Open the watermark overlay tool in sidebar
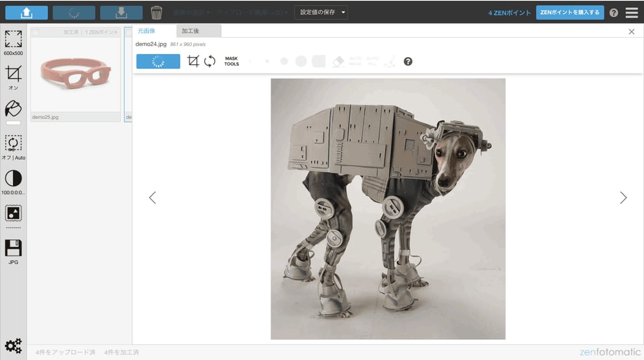644x360 pixels. coord(13,213)
